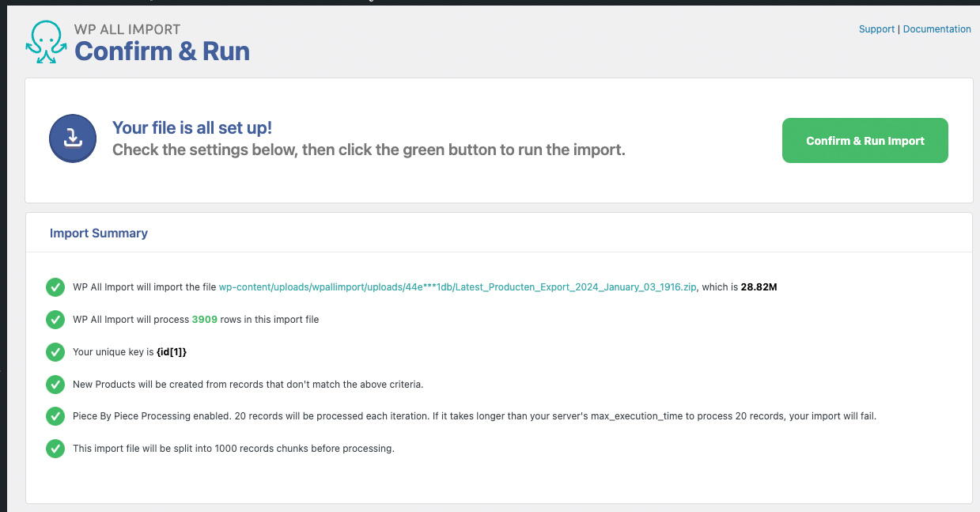
Task: Click the blue download circle icon
Action: pos(73,138)
